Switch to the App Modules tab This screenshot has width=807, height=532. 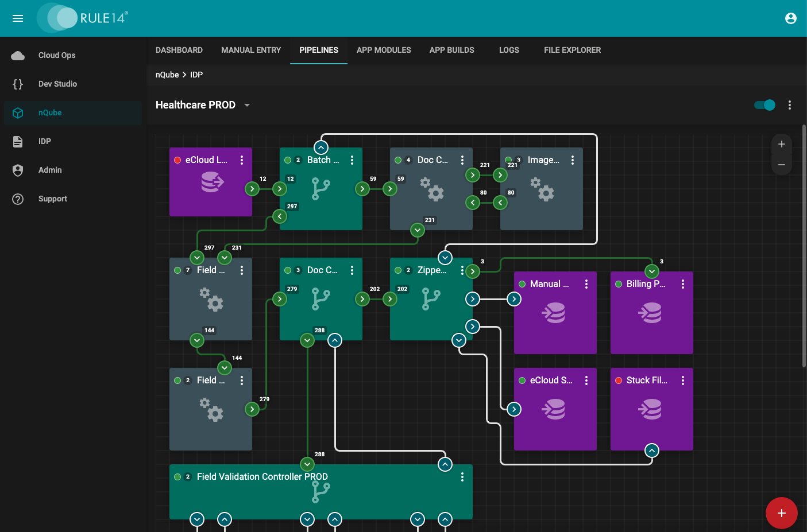383,50
